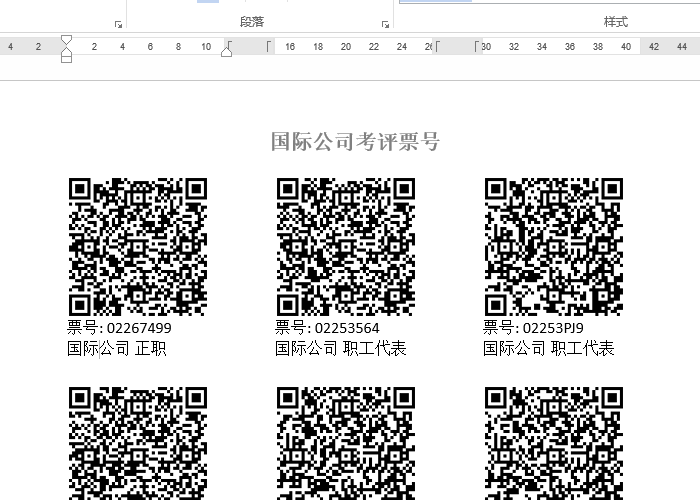Click the 段落 group label in the ribbon

pos(252,21)
